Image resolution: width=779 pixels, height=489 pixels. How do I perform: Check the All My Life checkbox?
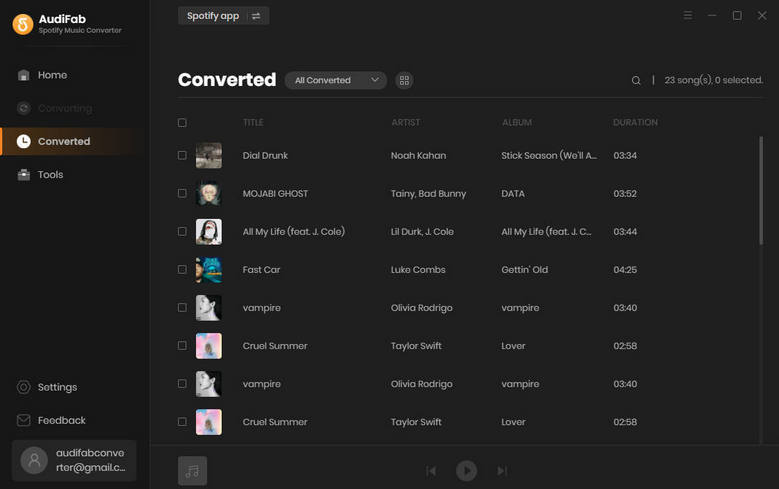click(x=182, y=232)
